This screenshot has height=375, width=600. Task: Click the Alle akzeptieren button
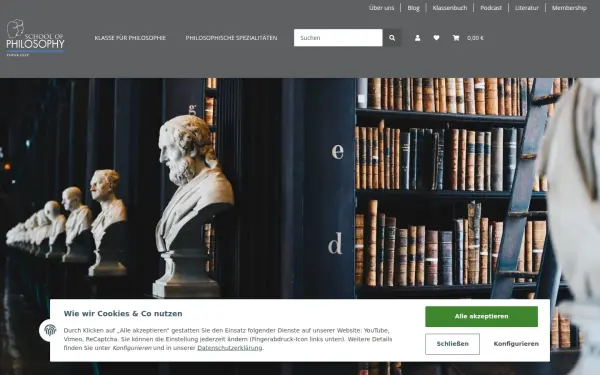[x=481, y=316]
